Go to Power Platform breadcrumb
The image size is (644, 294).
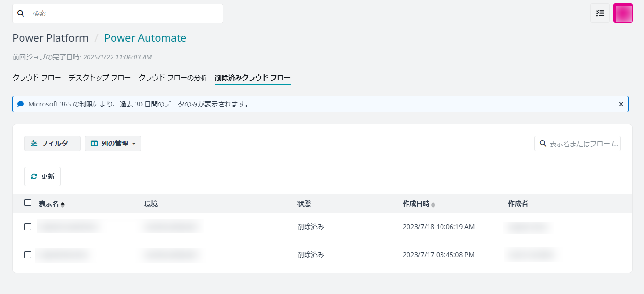coord(50,38)
